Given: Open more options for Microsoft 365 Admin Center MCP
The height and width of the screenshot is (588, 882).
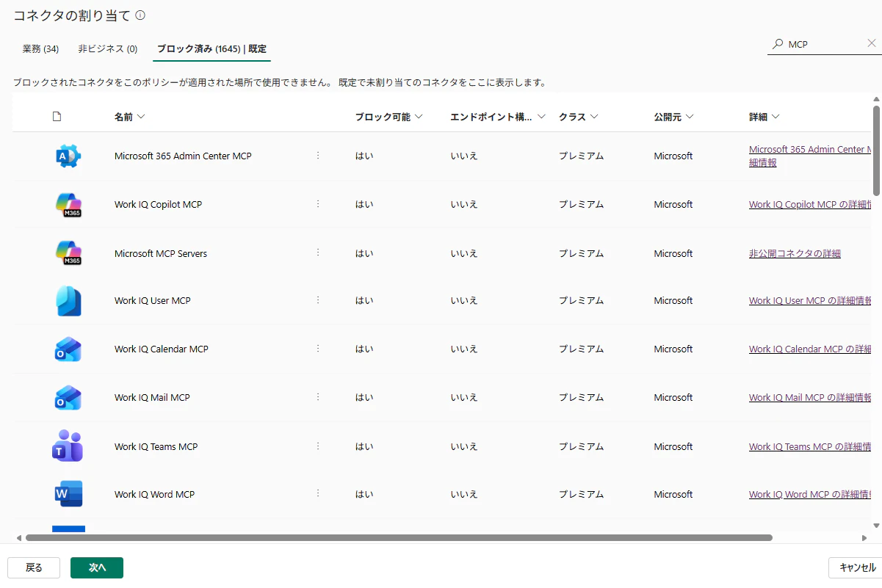Looking at the screenshot, I should click(318, 155).
